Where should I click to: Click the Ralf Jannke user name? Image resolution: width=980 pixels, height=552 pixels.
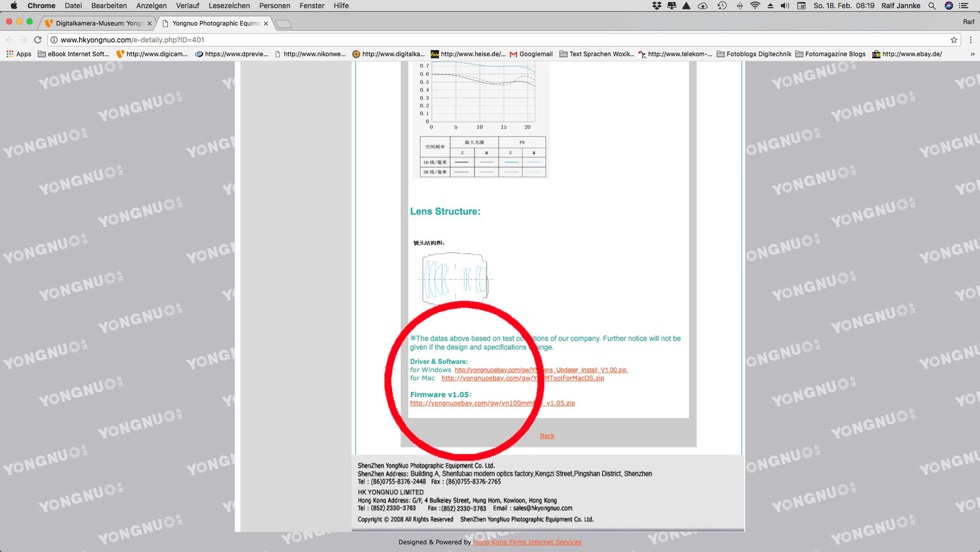(901, 5)
